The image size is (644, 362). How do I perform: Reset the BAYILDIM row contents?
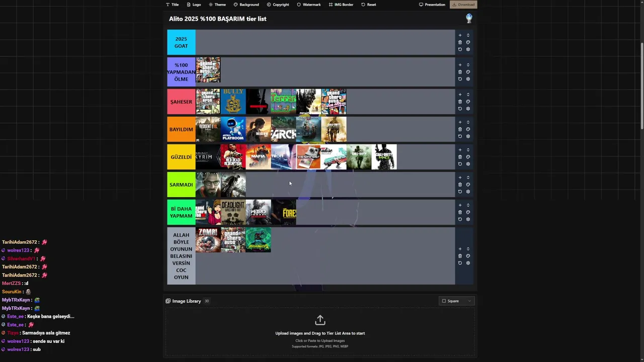click(x=460, y=136)
